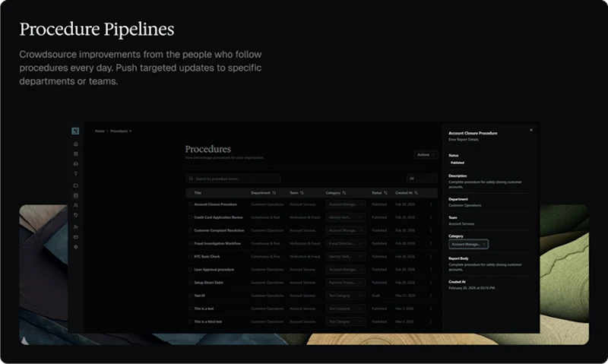Click the app logo atop the sidebar
608x364 pixels.
pos(75,131)
